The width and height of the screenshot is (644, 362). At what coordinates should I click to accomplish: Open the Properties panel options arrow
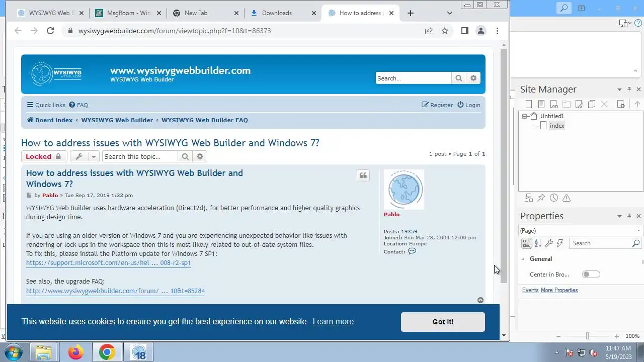619,216
